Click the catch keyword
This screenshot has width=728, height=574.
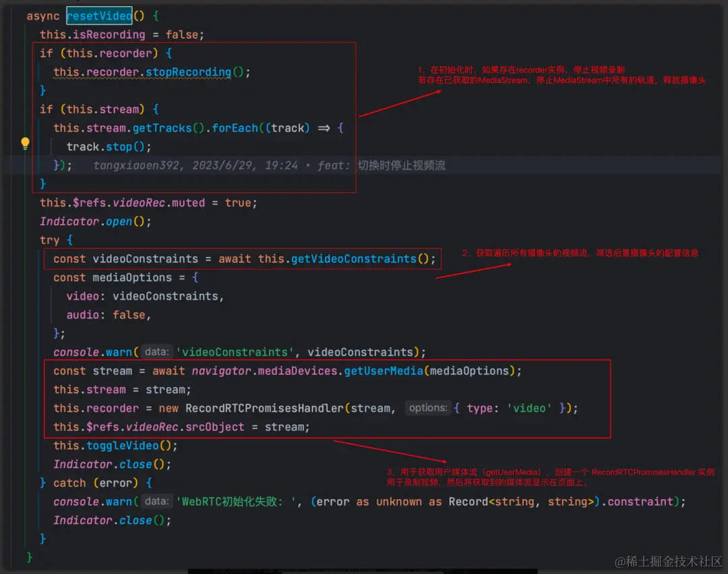(x=69, y=483)
